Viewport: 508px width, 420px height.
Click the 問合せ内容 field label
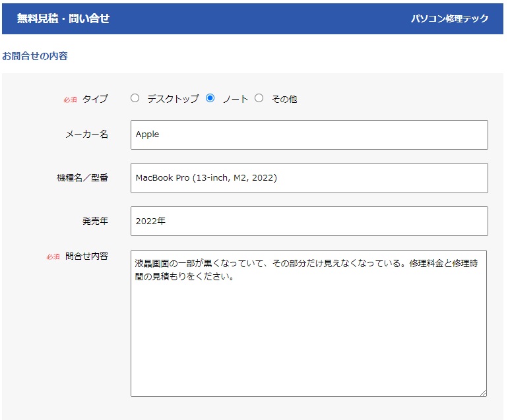(86, 256)
